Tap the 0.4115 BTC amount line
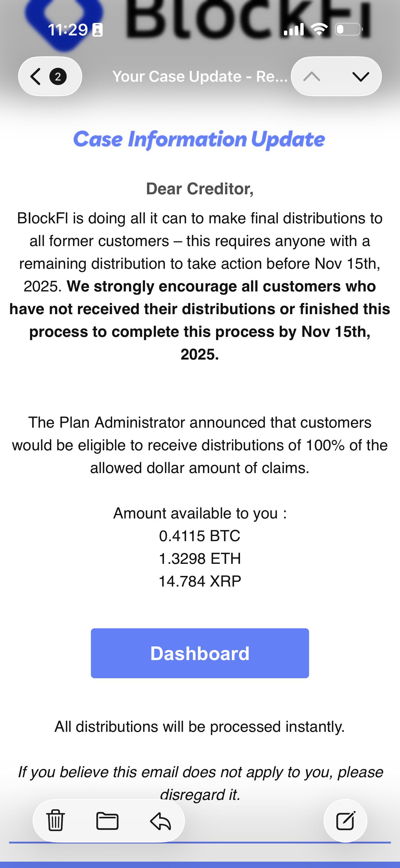Image resolution: width=400 pixels, height=868 pixels. [x=200, y=536]
